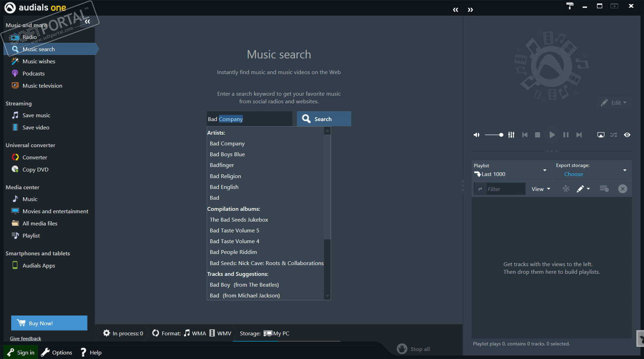Image resolution: width=644 pixels, height=359 pixels.
Task: Click Sign in button
Action: [x=21, y=352]
